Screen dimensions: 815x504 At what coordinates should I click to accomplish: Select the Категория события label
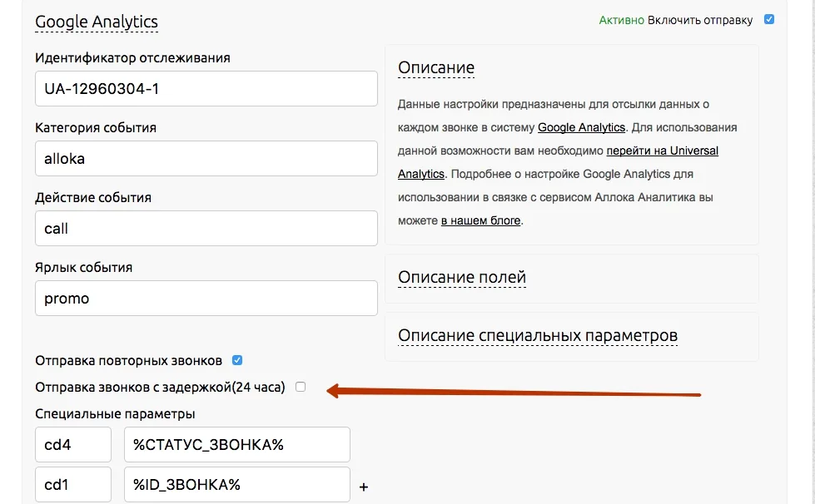point(96,128)
